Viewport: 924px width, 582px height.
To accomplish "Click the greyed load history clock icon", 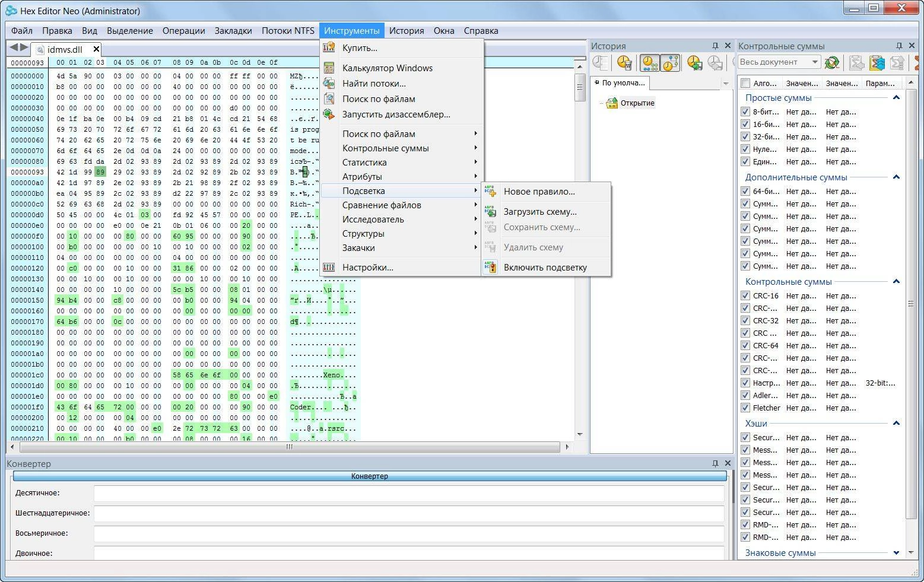I will (716, 62).
